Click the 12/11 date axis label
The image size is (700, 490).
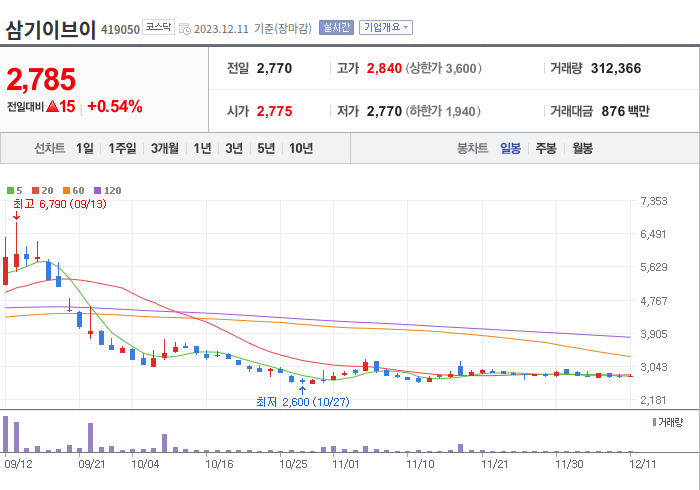tap(642, 464)
